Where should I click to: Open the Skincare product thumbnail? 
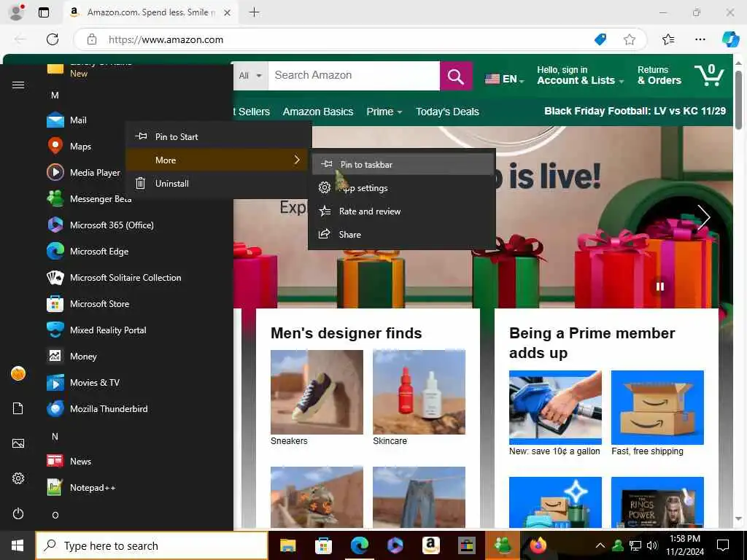coord(419,392)
